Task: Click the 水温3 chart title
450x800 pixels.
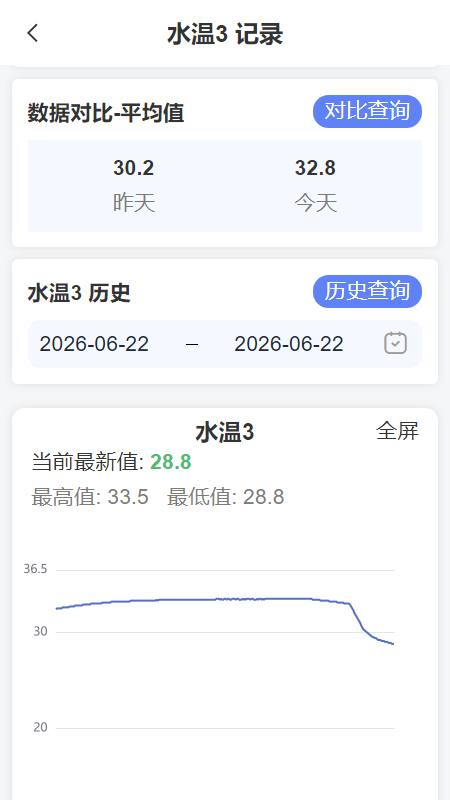Action: point(224,433)
